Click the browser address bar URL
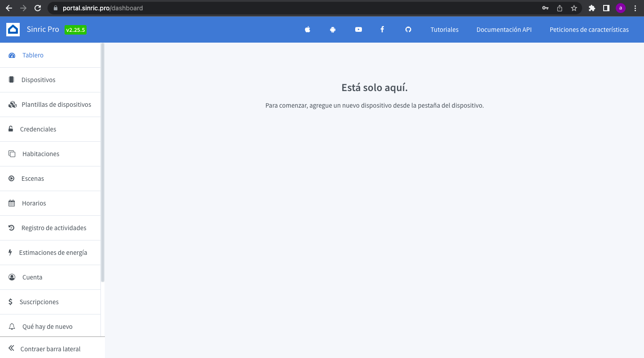The height and width of the screenshot is (358, 644). tap(103, 8)
